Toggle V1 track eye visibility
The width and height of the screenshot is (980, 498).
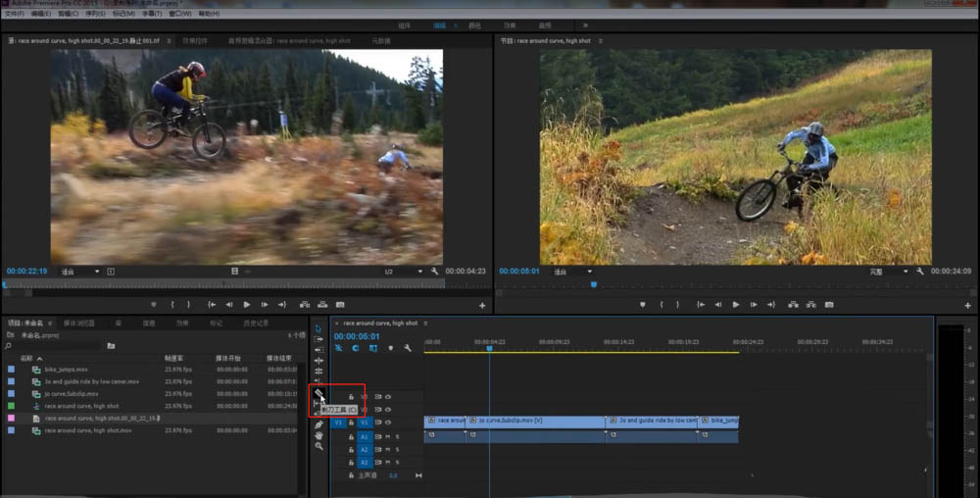(x=387, y=423)
